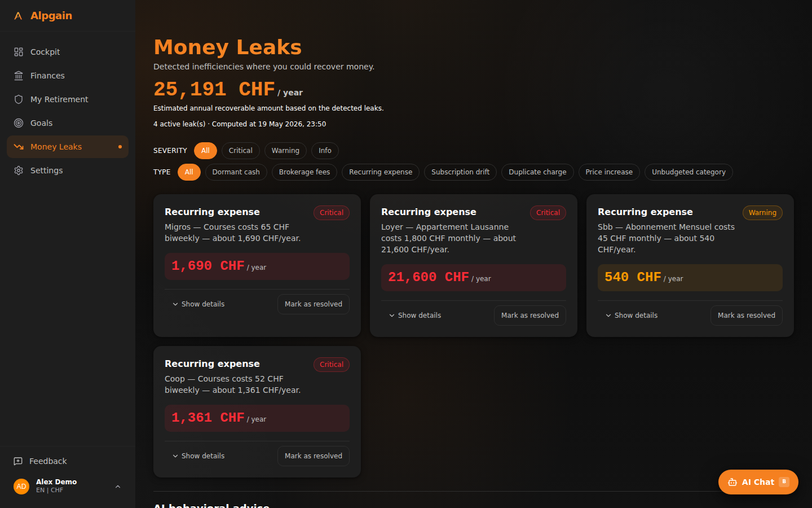Viewport: 812px width, 508px height.
Task: Go to Finances section
Action: point(68,76)
